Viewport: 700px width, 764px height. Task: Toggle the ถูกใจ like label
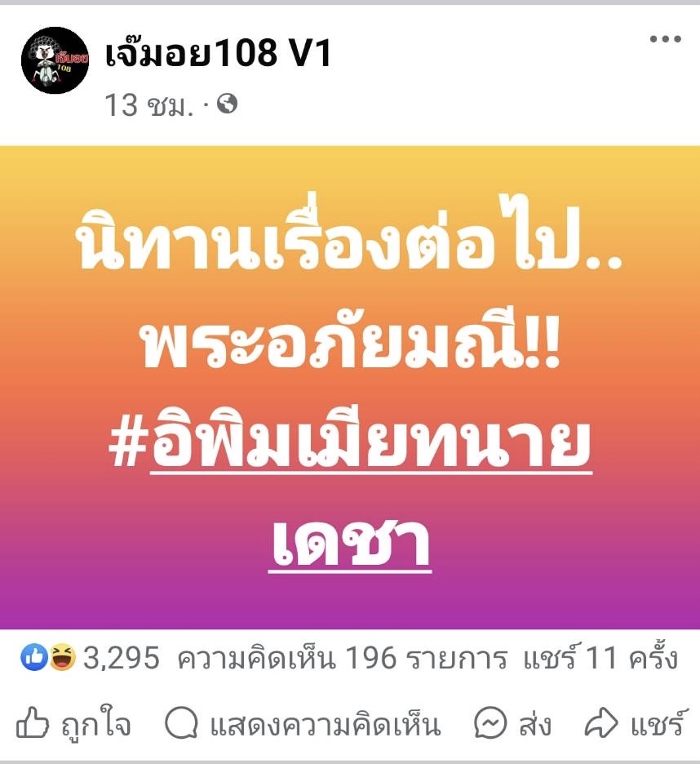pyautogui.click(x=96, y=724)
